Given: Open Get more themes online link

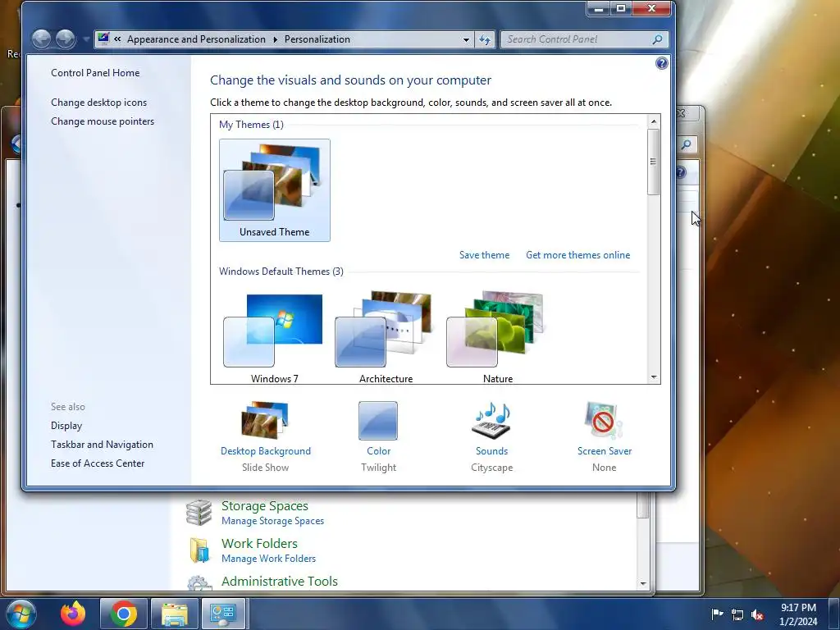Looking at the screenshot, I should pos(578,255).
